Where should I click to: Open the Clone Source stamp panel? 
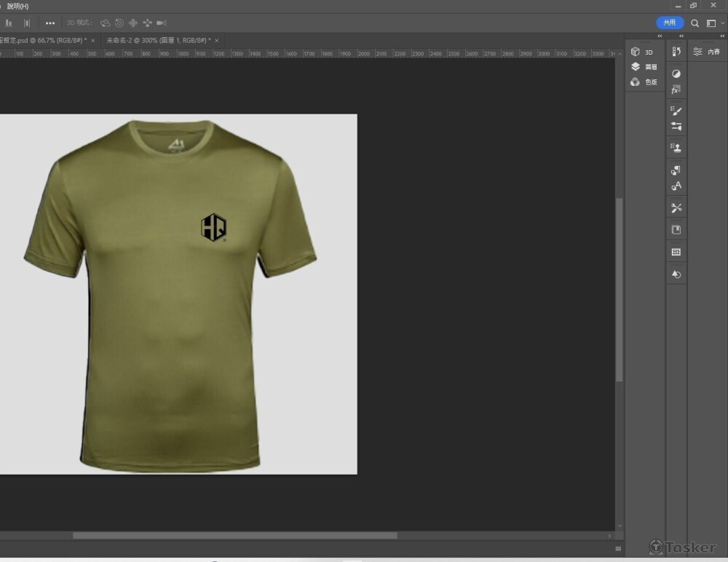(x=676, y=148)
